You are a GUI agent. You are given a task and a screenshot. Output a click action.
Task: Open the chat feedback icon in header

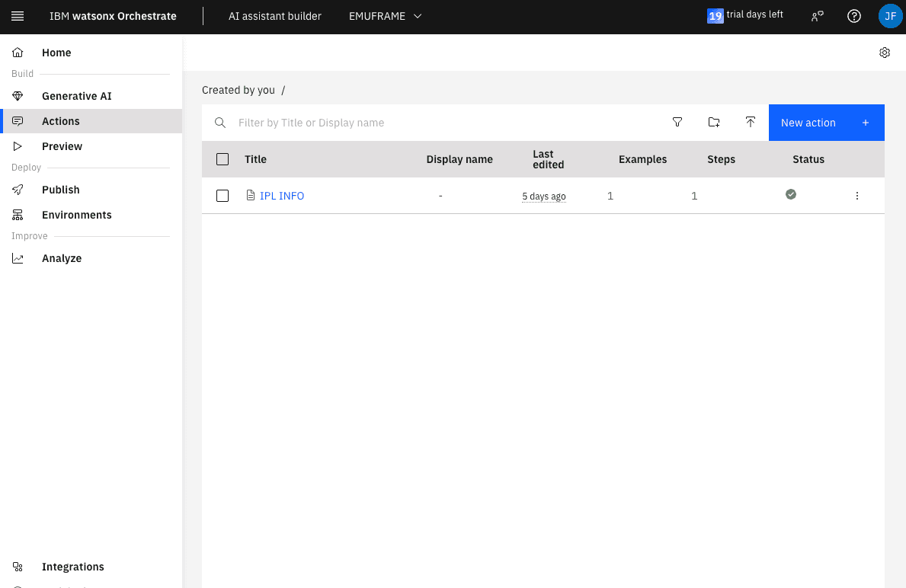coord(817,16)
